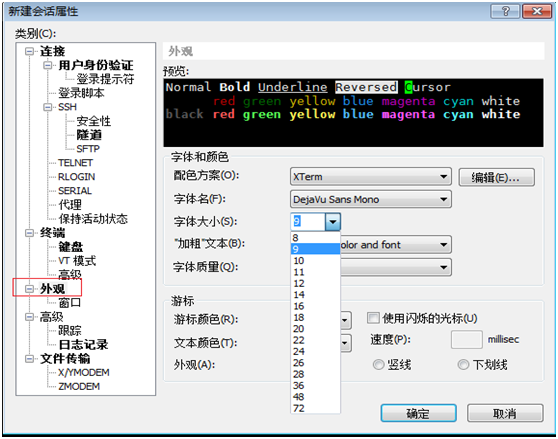Choose font size 26 from list
The height and width of the screenshot is (439, 558).
click(315, 363)
